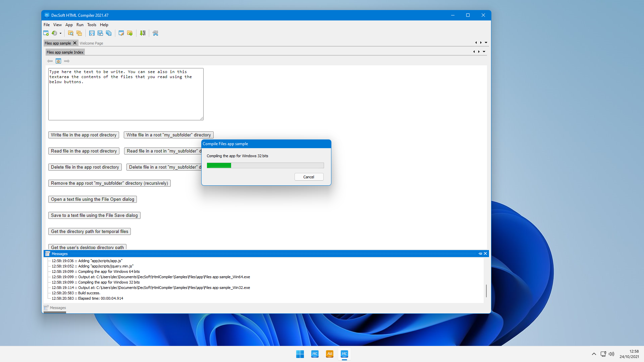
Task: Open the Recent projects history icon
Action: tap(55, 33)
